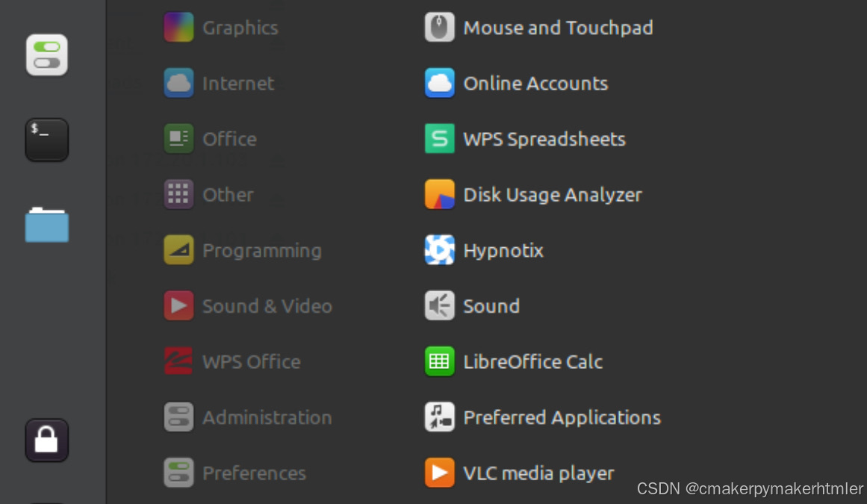
Task: Click the Administration category icon
Action: (178, 417)
